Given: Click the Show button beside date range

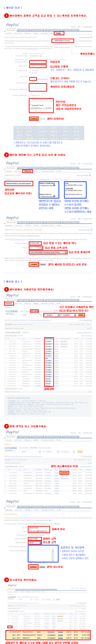Looking at the screenshot, I should coord(81,315).
